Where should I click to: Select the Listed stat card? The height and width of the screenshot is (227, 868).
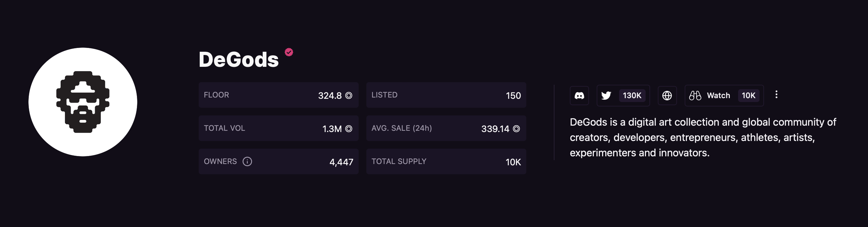pos(446,95)
